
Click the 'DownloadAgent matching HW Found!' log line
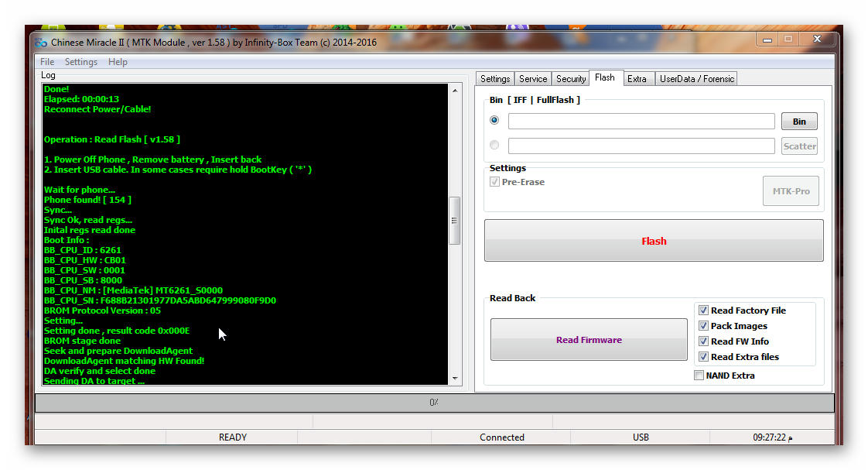coord(124,361)
